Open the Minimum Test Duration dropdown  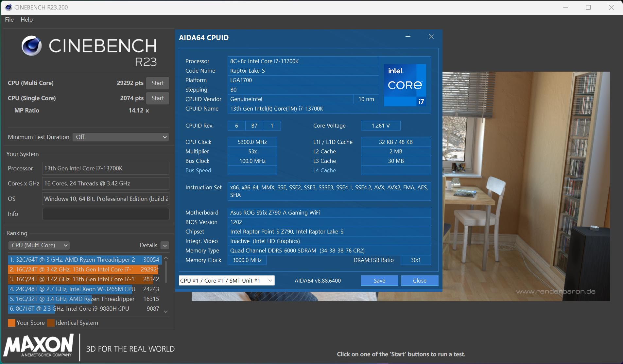[120, 137]
